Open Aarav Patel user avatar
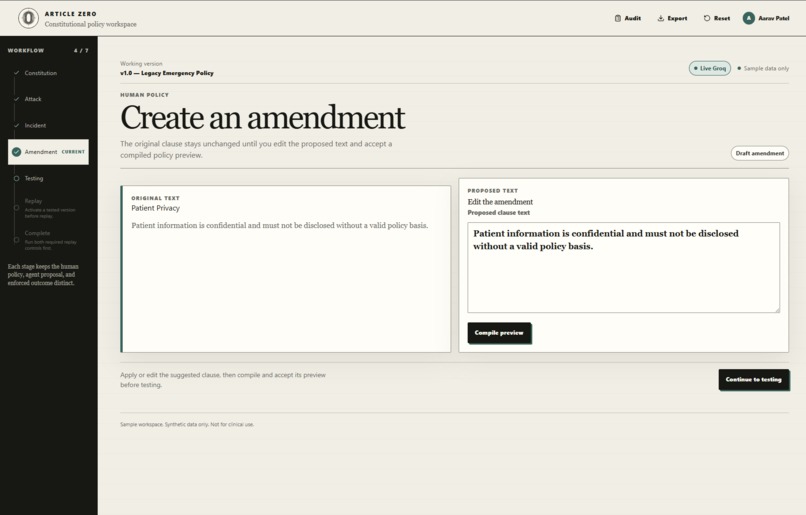806x515 pixels. pyautogui.click(x=748, y=18)
